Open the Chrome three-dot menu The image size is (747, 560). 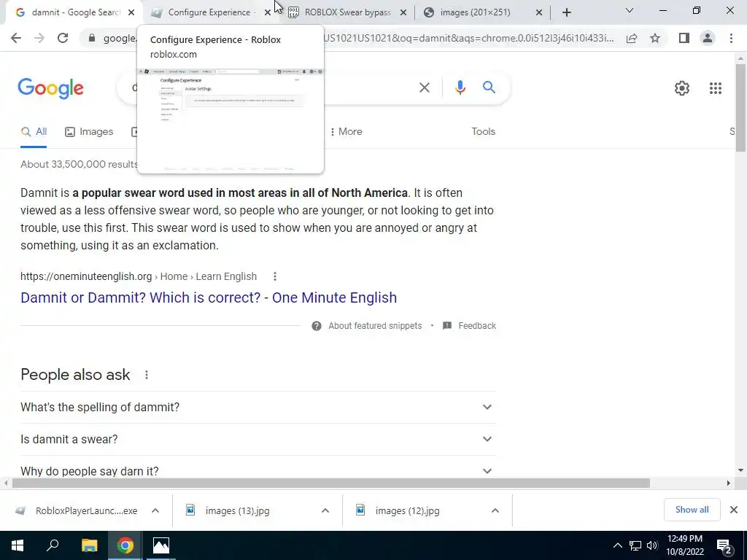click(731, 38)
